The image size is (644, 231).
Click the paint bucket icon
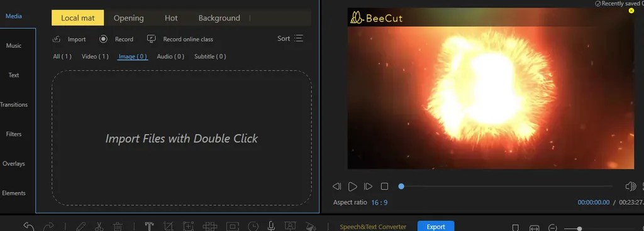[311, 227]
